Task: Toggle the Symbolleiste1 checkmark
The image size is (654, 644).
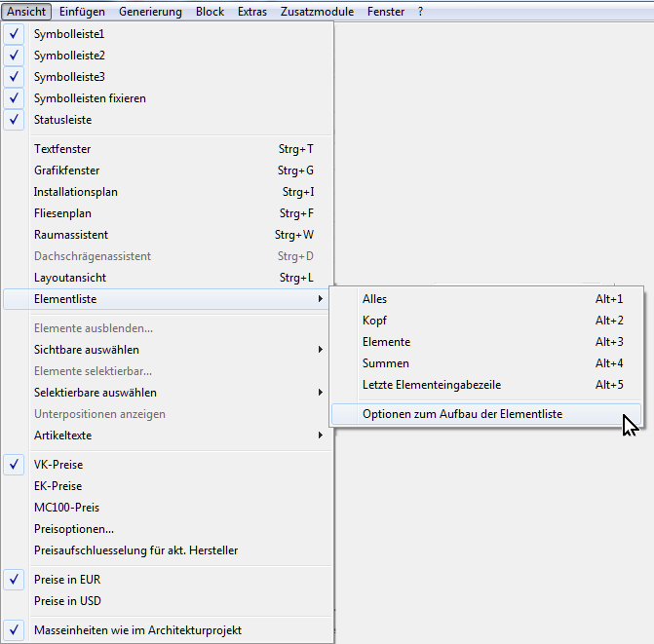Action: [x=68, y=34]
